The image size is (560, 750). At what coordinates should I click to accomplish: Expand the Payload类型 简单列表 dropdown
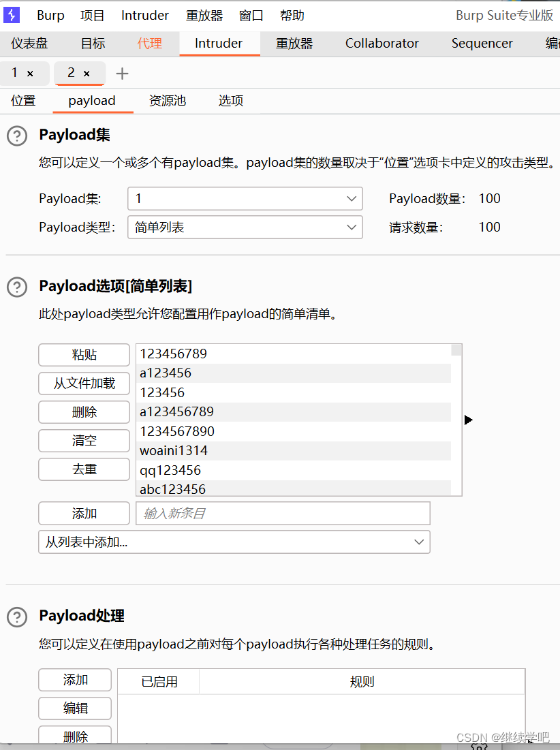pyautogui.click(x=245, y=228)
